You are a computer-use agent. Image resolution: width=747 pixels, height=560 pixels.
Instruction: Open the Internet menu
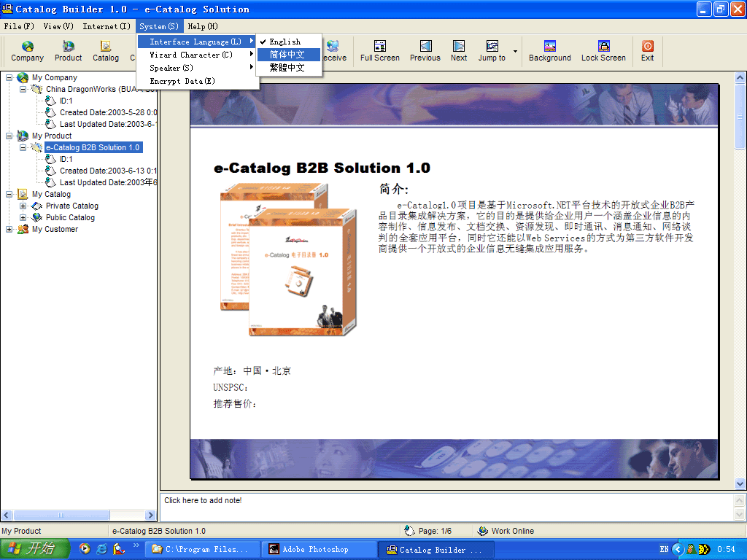(x=107, y=26)
